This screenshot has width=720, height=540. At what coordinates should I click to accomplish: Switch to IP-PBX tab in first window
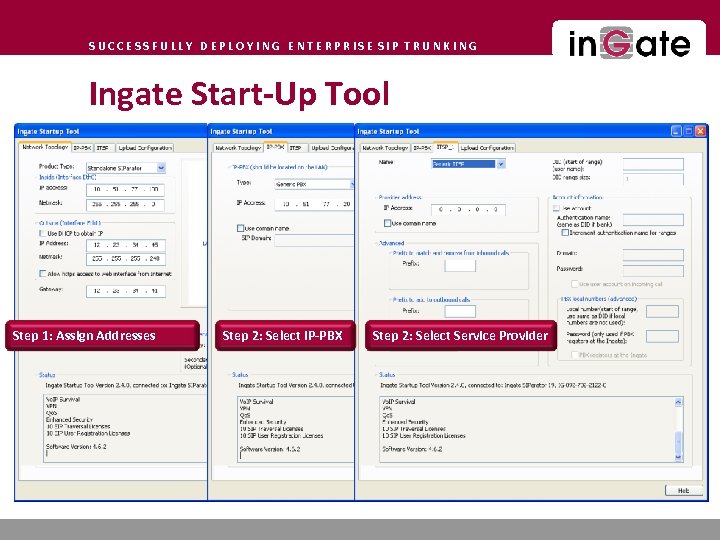[x=83, y=148]
